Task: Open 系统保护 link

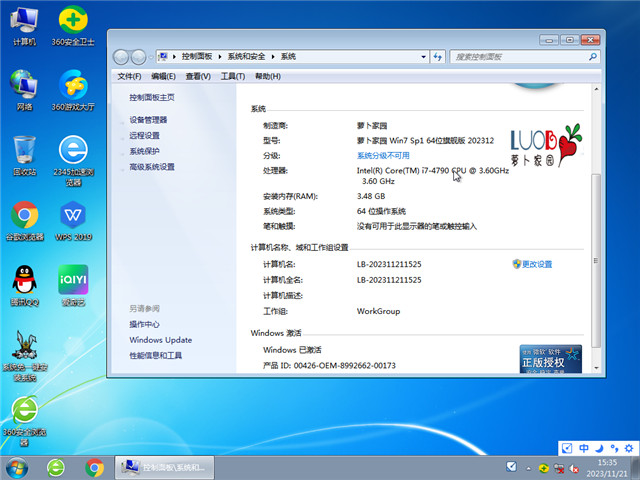Action: point(144,151)
